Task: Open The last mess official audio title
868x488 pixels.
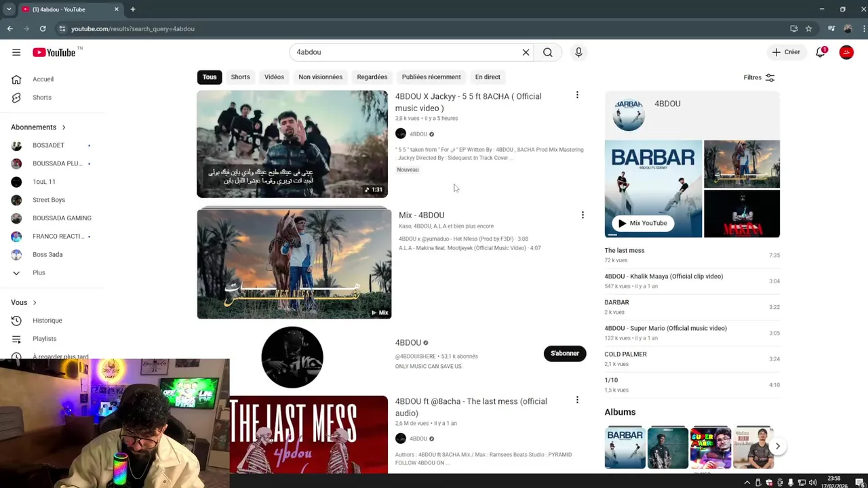Action: tap(471, 407)
